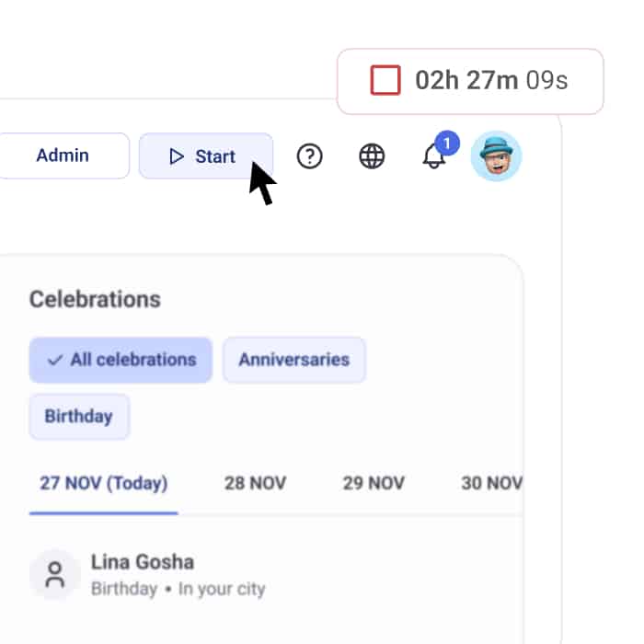
Task: Click the red stop timer icon
Action: point(385,81)
